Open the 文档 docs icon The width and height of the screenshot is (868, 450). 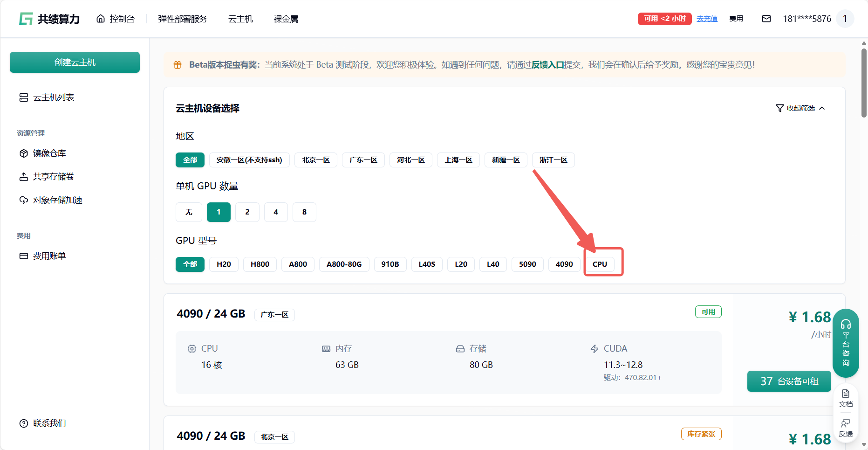point(846,398)
